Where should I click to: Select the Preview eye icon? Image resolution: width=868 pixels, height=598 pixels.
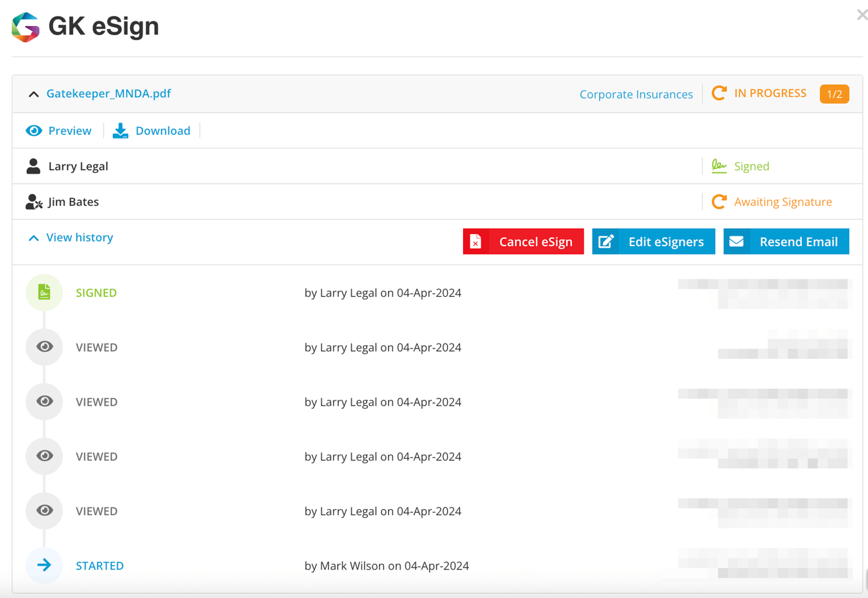tap(34, 130)
